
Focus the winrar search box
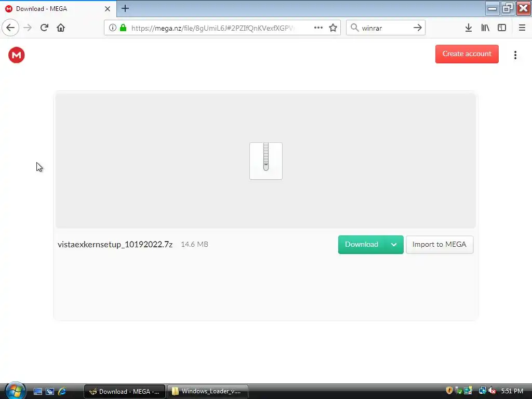[385, 28]
